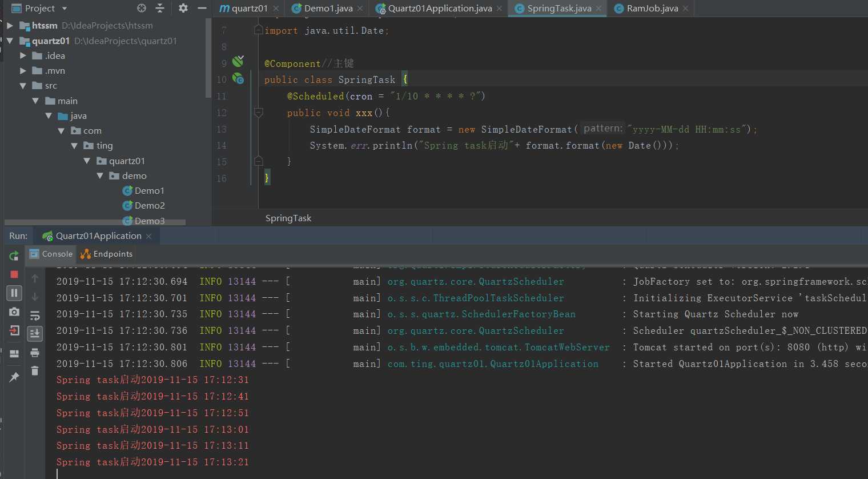Viewport: 868px width, 479px height.
Task: Pin the Run tab with pin icon
Action: pos(14,377)
